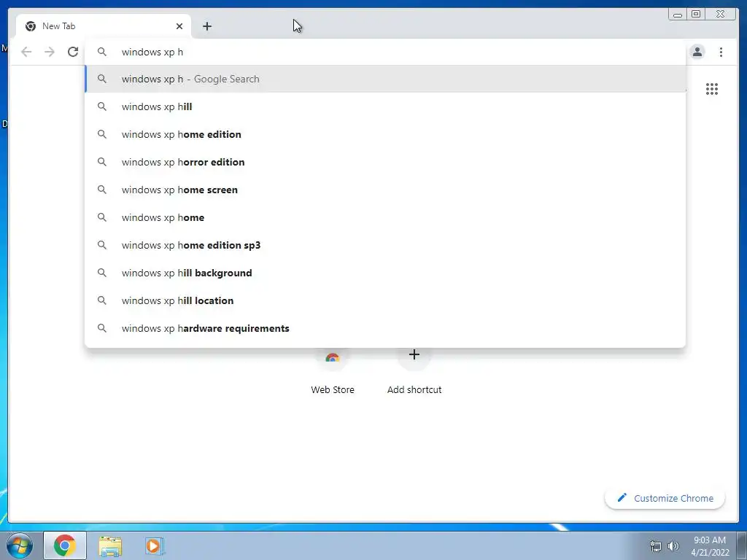Select 'windows xp horror edition' suggestion
The height and width of the screenshot is (560, 747).
[x=385, y=162]
